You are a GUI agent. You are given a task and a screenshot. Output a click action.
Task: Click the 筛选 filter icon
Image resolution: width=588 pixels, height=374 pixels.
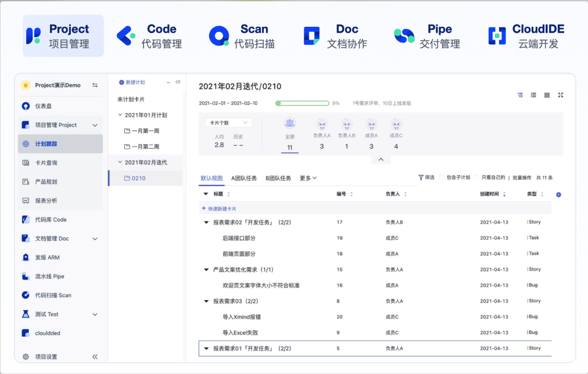[x=421, y=177]
